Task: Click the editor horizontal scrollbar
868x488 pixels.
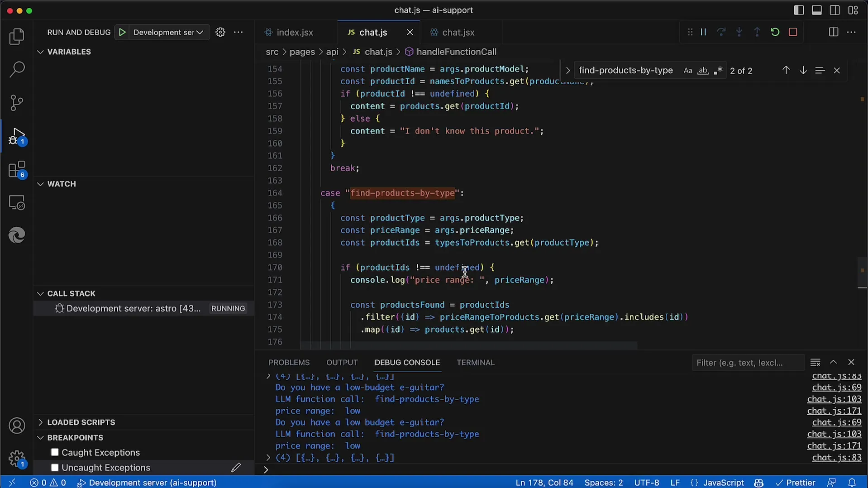Action: [x=468, y=346]
